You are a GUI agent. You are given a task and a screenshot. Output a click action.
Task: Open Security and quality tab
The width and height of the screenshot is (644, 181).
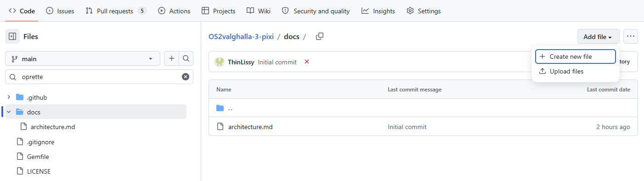[x=316, y=11]
